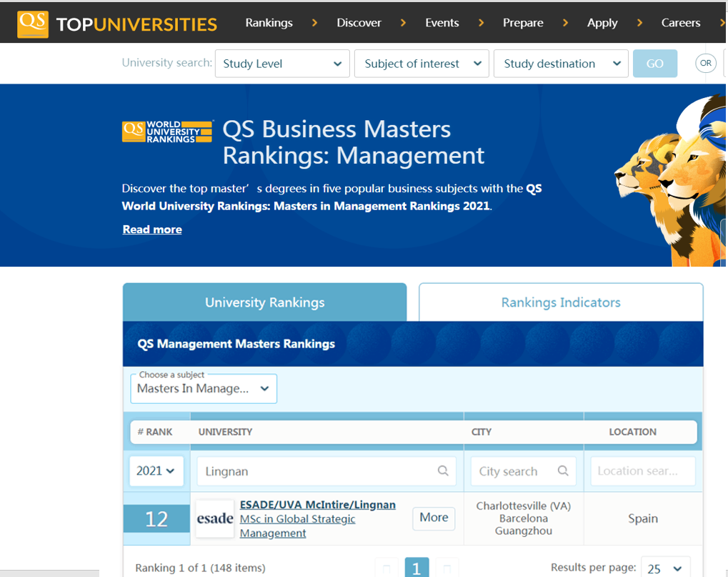Click the QS TopUniversities logo
Screen dimensions: 728x577
coord(118,24)
